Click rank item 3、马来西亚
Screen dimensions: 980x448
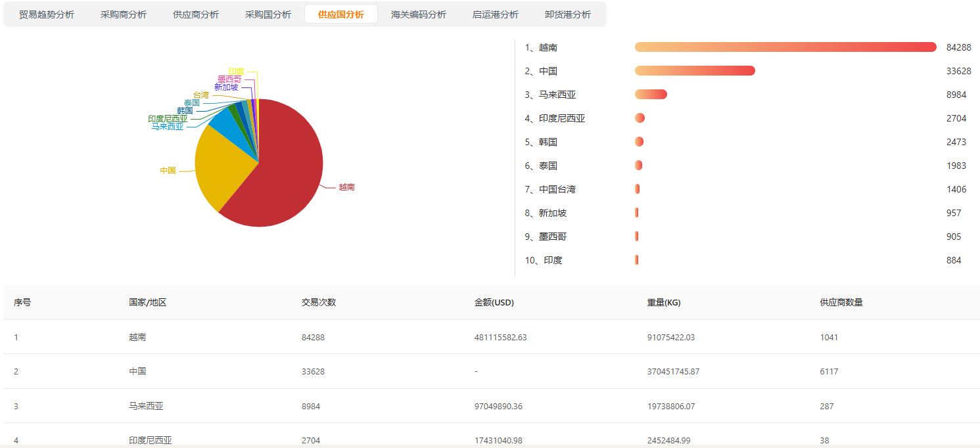[x=550, y=95]
